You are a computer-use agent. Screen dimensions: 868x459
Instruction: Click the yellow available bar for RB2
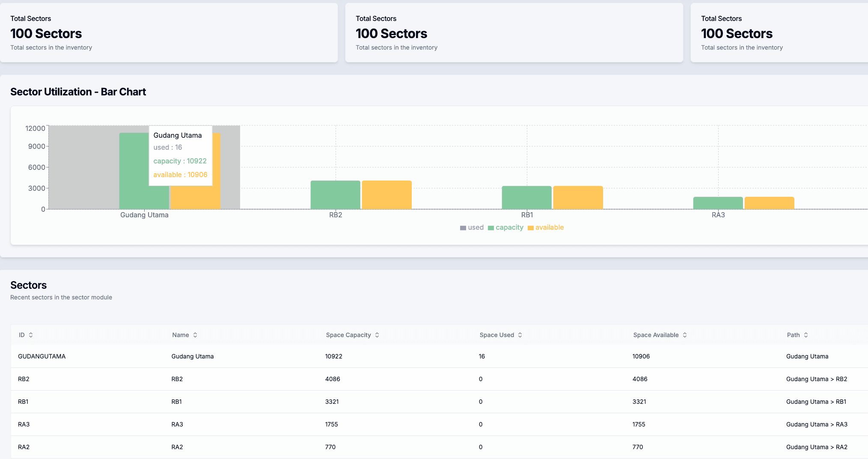point(386,195)
